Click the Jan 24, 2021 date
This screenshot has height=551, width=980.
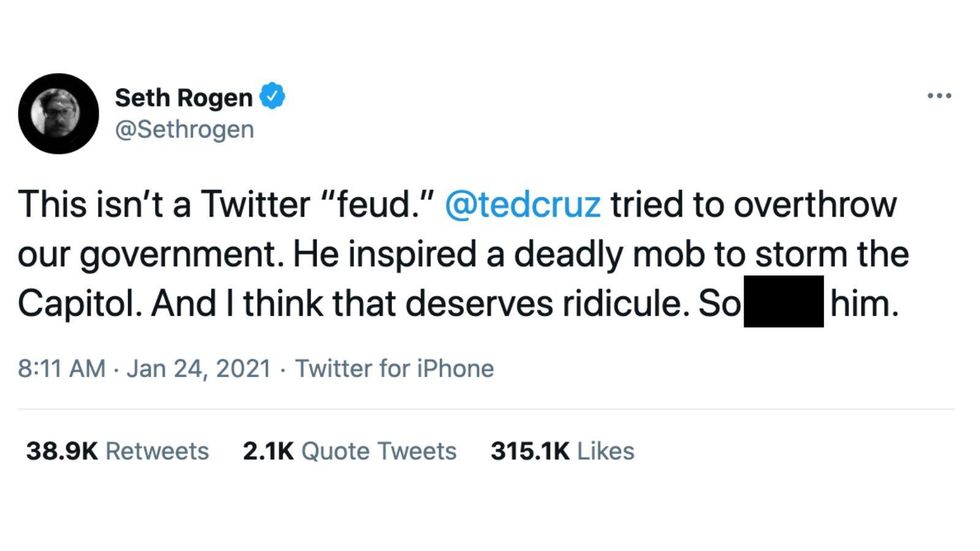197,368
